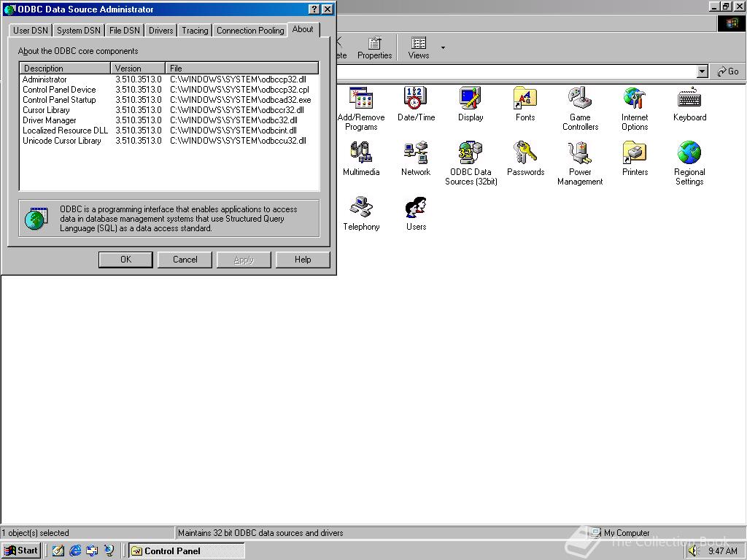Viewport: 747px width, 560px height.
Task: Select the Cursor Library row
Action: pyautogui.click(x=169, y=110)
